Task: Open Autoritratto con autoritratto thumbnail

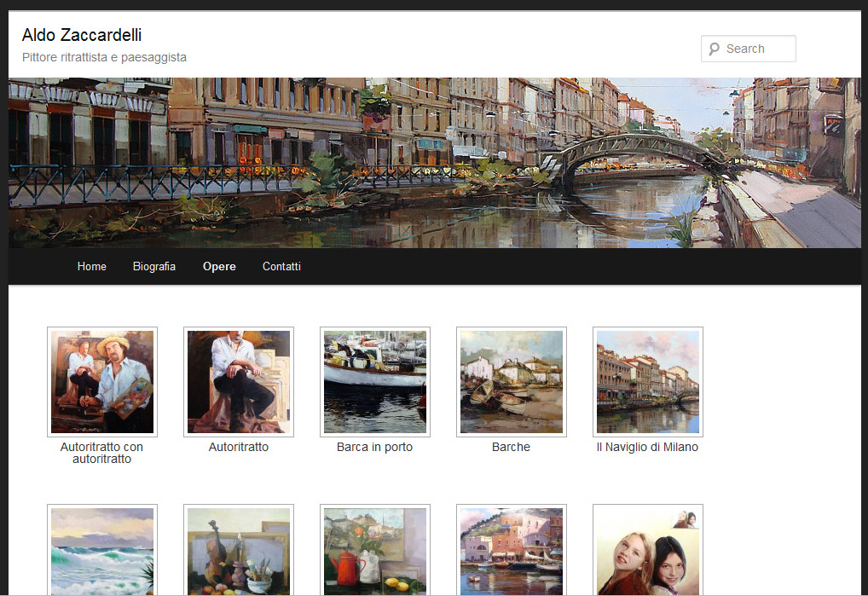Action: tap(102, 382)
